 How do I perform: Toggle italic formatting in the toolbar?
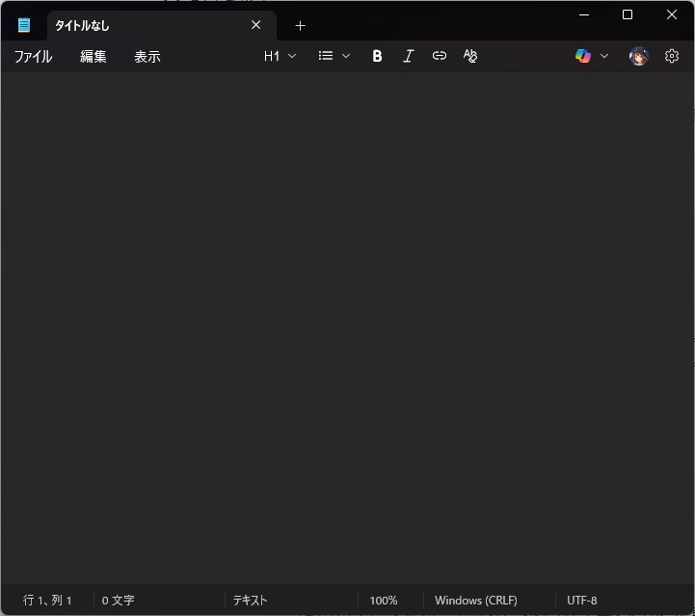(x=408, y=56)
